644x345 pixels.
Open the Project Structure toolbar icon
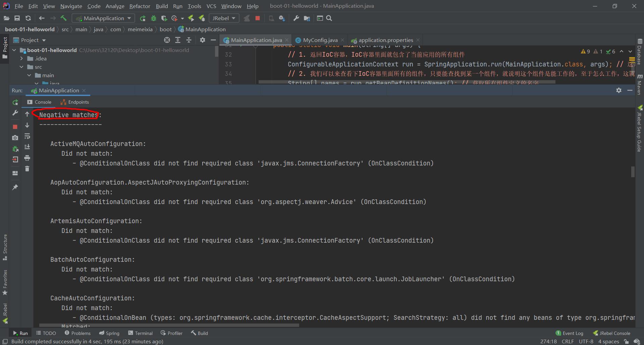307,18
